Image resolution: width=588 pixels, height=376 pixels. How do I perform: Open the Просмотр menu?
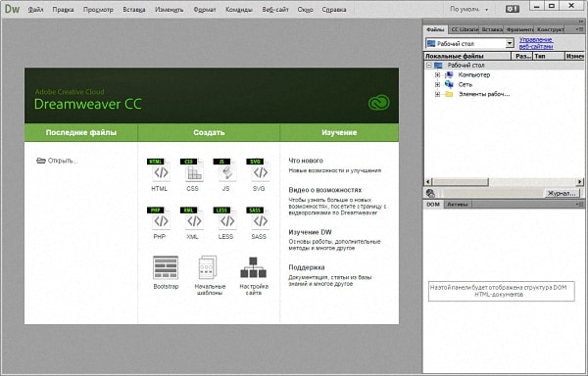point(98,10)
